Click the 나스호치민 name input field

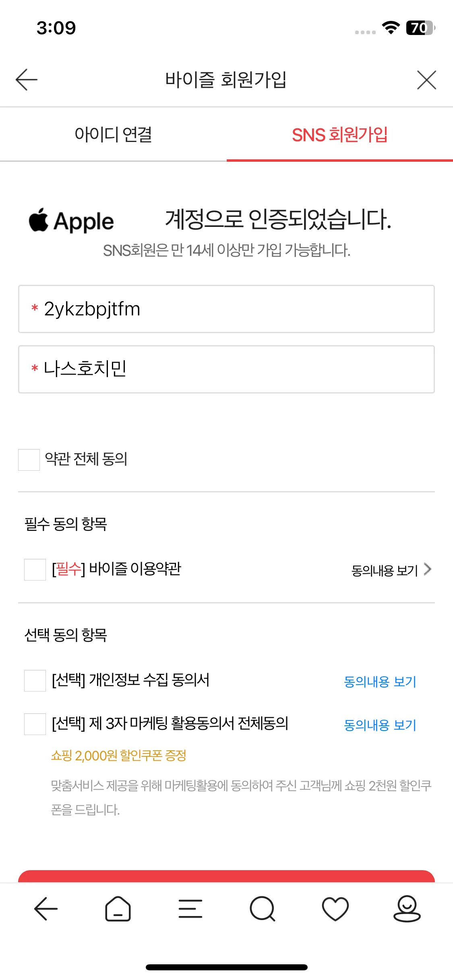226,368
